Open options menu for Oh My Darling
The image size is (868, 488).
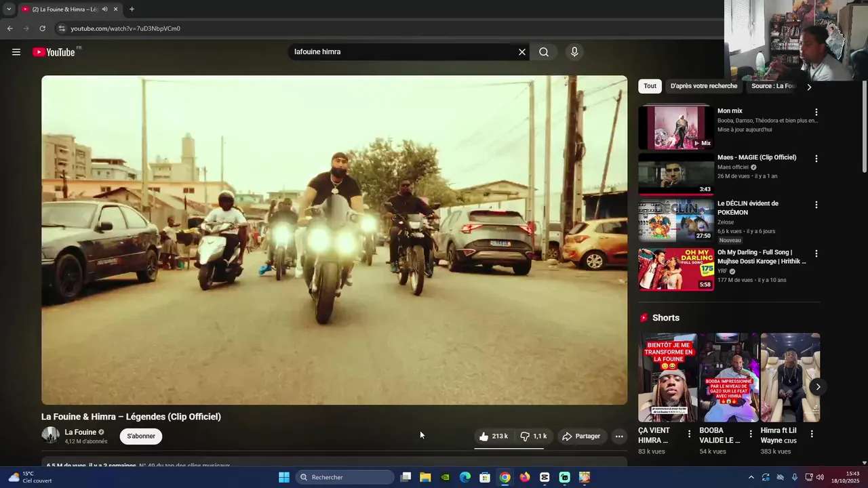coord(816,253)
